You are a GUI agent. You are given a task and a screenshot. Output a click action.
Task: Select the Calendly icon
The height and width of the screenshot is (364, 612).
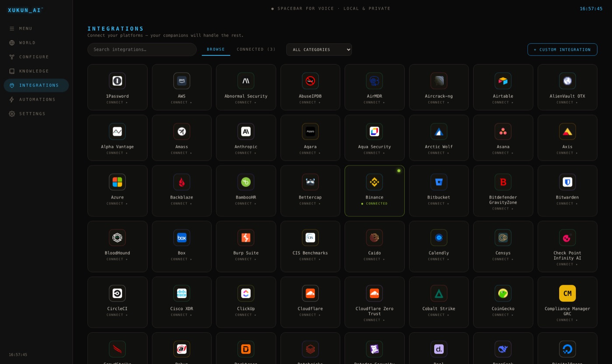tap(439, 238)
